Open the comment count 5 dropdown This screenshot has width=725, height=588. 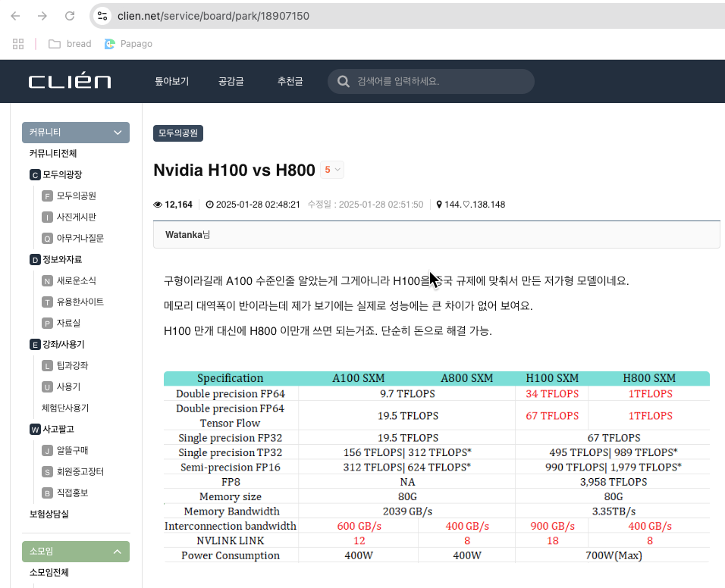point(332,170)
